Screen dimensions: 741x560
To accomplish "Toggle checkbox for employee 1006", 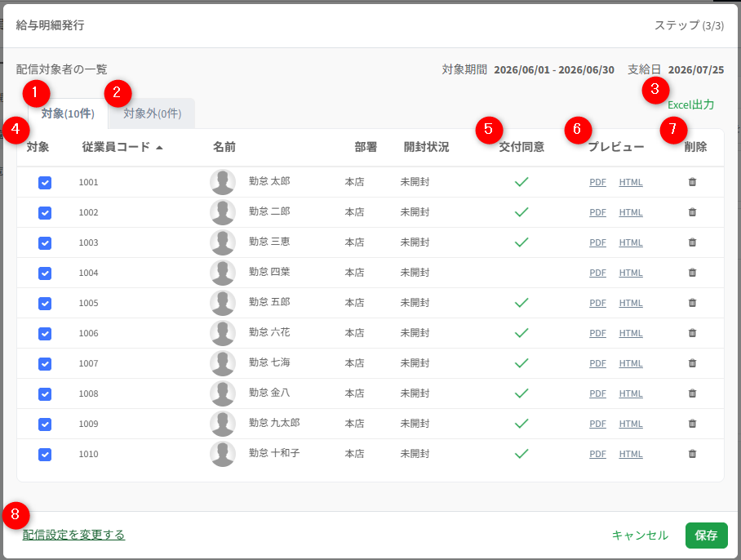I will point(45,334).
